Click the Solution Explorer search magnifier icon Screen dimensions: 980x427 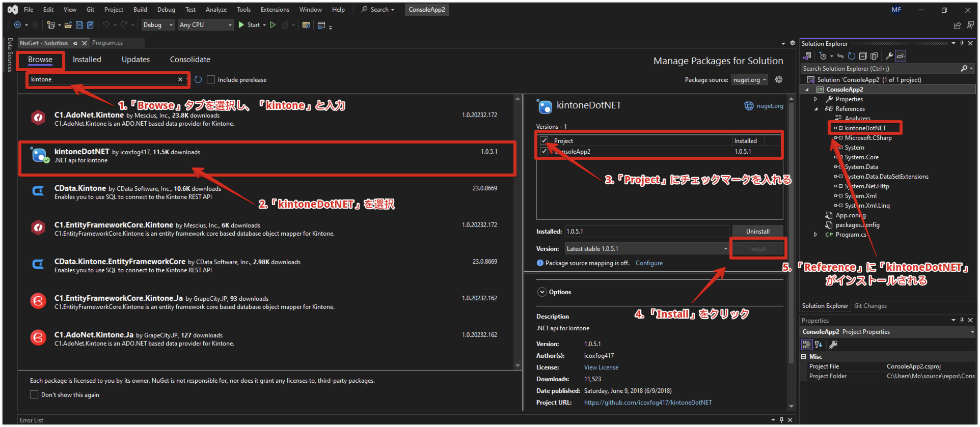click(964, 69)
